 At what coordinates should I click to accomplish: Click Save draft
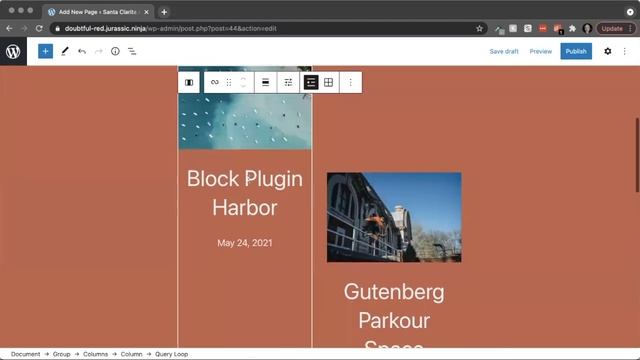(x=504, y=51)
